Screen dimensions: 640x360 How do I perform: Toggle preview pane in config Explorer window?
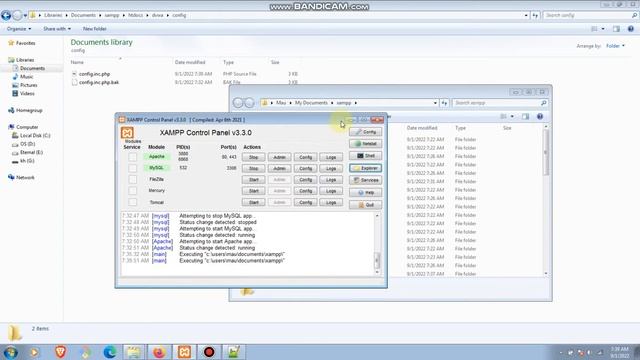[616, 29]
